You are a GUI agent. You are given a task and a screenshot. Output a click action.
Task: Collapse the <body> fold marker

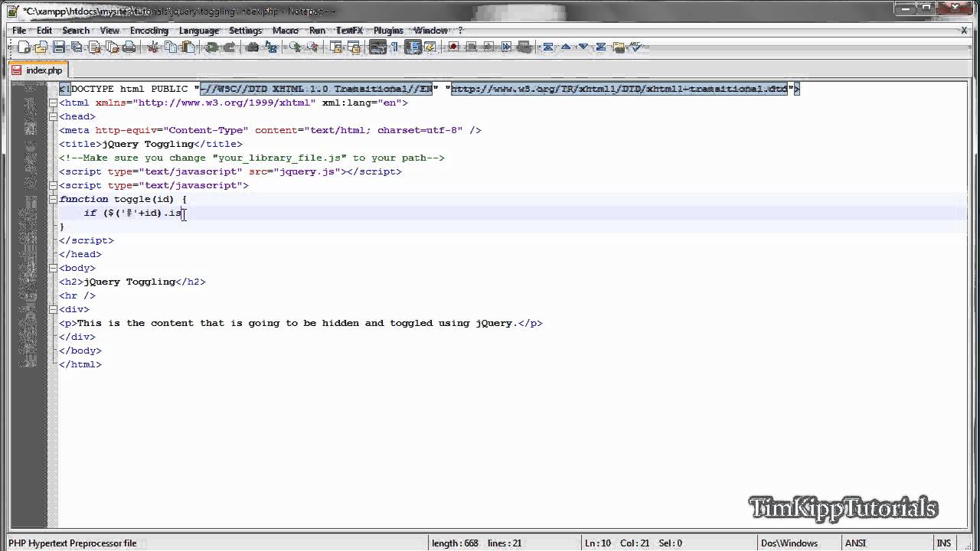pyautogui.click(x=53, y=268)
